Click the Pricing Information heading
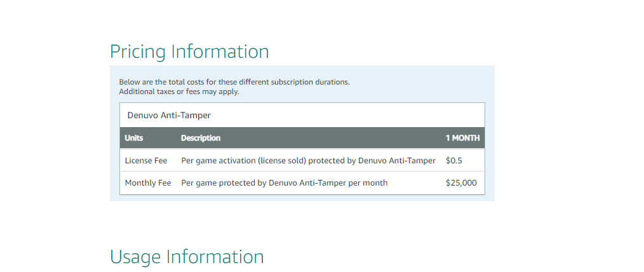The width and height of the screenshot is (644, 272). point(189,51)
